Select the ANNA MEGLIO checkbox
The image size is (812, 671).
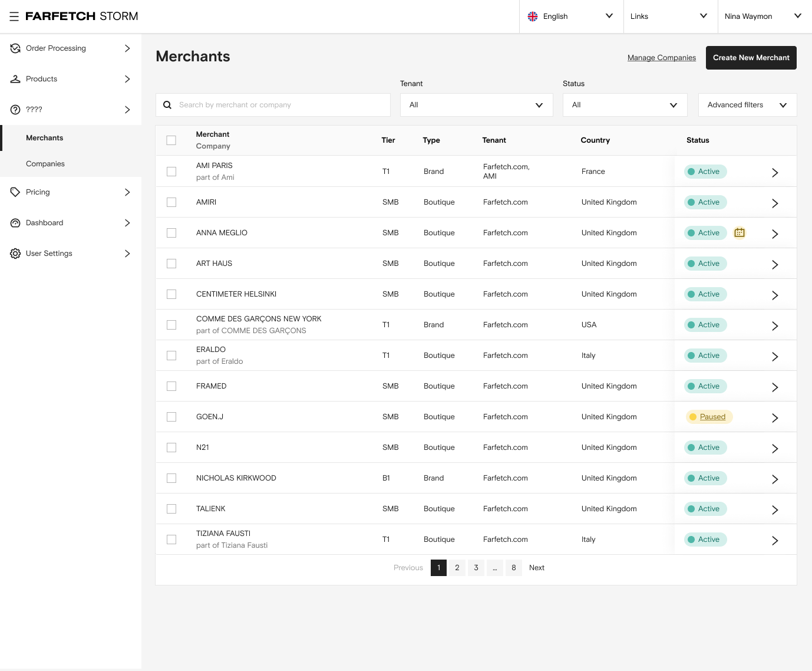171,233
